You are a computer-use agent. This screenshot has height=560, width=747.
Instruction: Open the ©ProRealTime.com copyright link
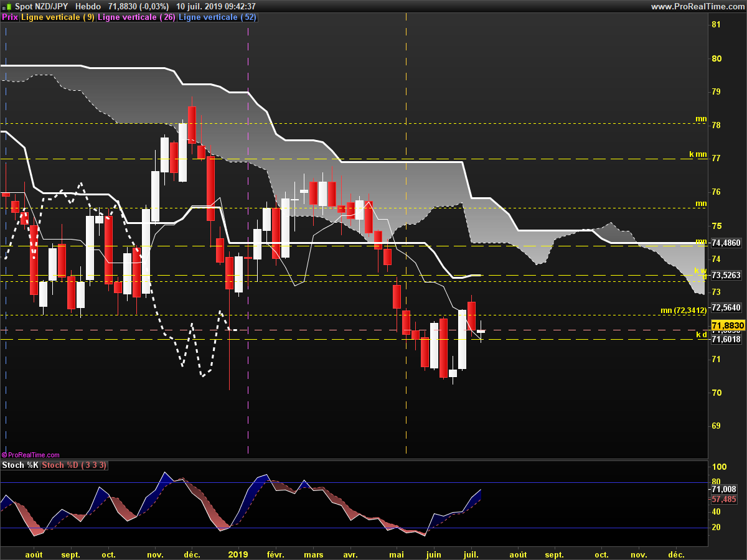31,455
